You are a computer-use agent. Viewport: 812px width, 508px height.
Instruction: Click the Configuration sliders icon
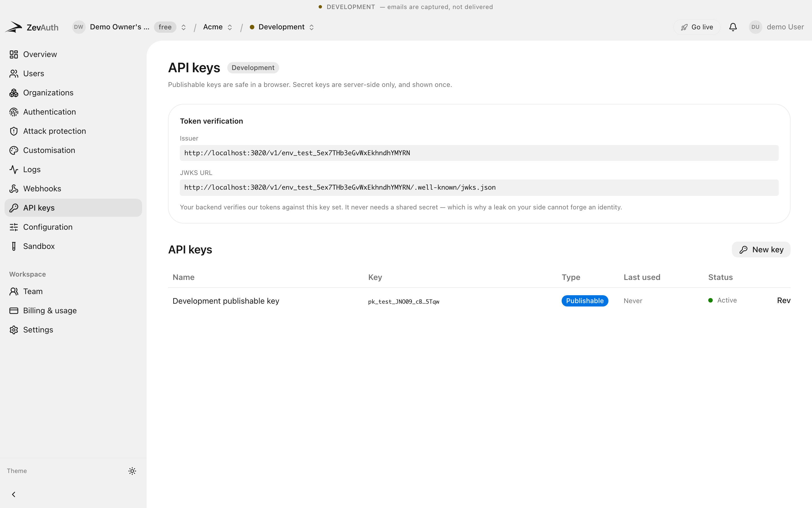pyautogui.click(x=14, y=227)
